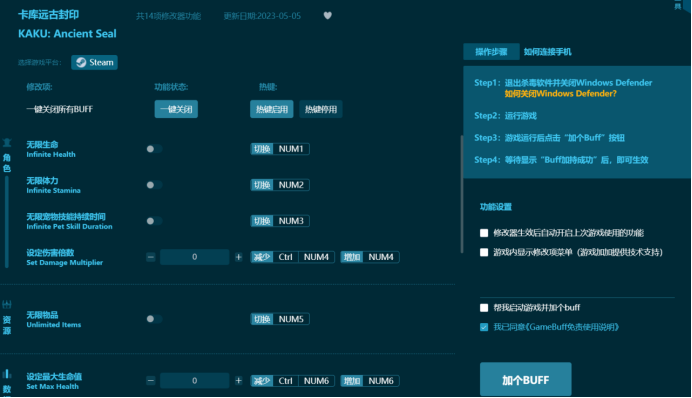The height and width of the screenshot is (398, 692).
Task: Select the Steam platform button
Action: click(x=94, y=62)
